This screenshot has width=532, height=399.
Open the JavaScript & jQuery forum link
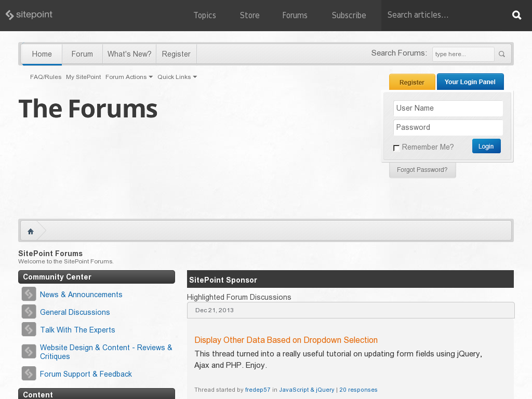[307, 390]
